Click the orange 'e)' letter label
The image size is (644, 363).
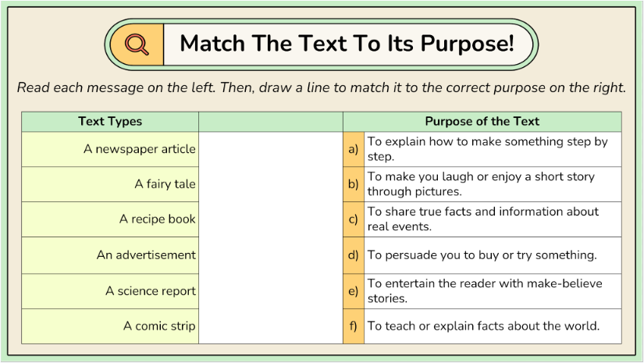pyautogui.click(x=354, y=291)
